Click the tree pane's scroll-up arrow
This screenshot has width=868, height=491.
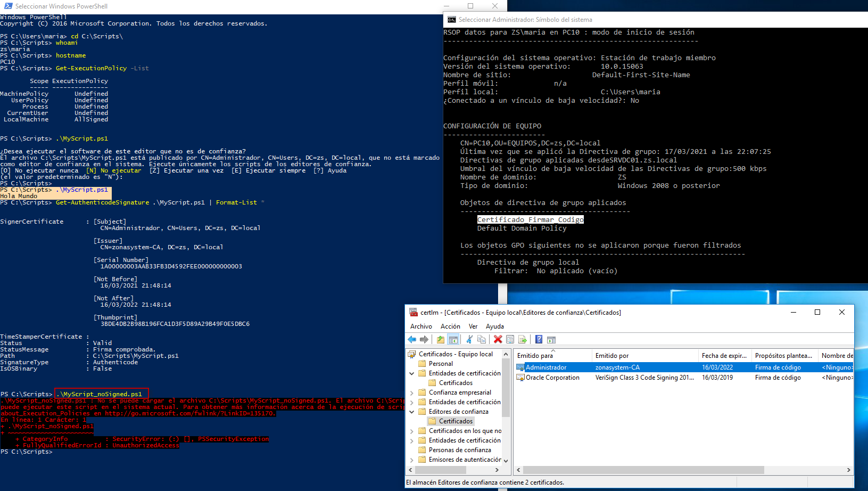(506, 354)
